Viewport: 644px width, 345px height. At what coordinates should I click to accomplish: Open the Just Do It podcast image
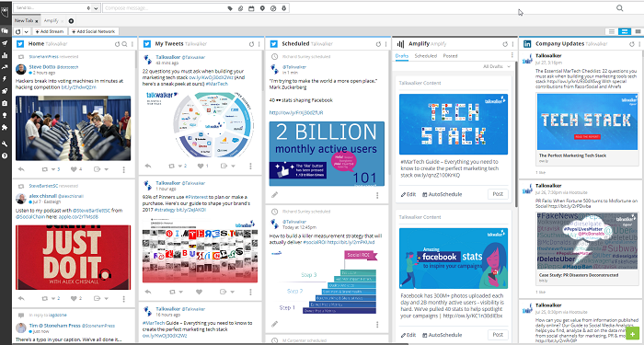(73, 258)
